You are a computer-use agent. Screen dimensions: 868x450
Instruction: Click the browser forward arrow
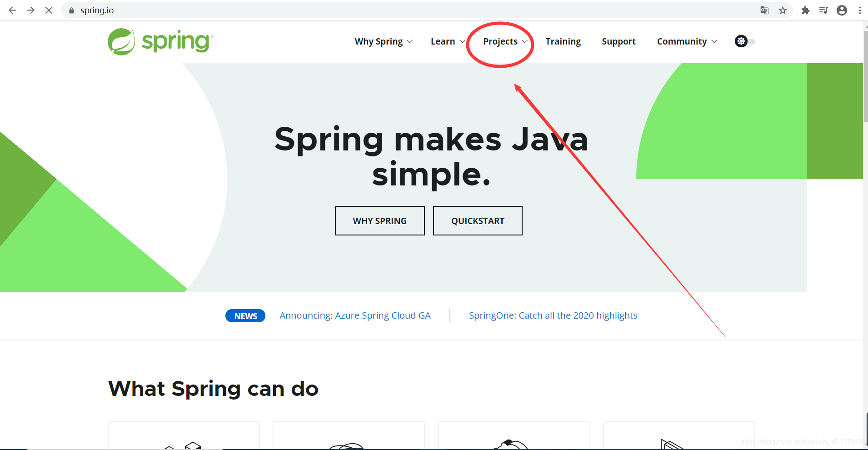coord(30,10)
